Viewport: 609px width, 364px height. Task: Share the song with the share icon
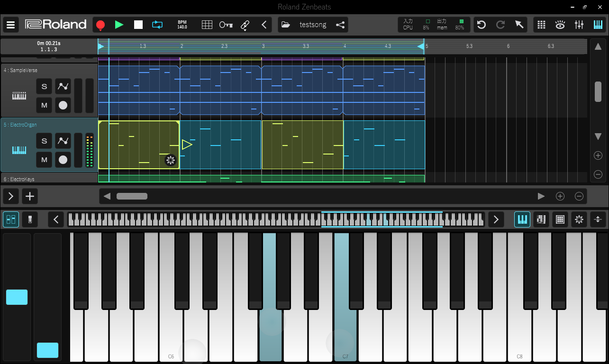(340, 25)
